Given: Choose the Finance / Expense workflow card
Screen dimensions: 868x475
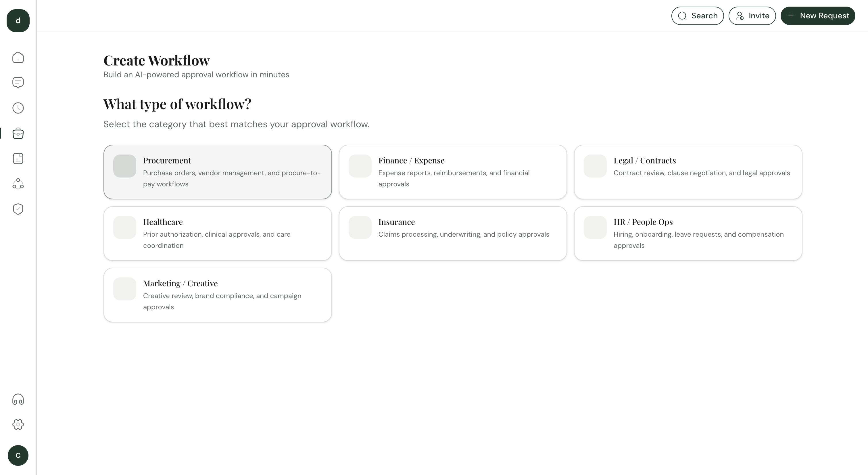Looking at the screenshot, I should click(x=452, y=172).
